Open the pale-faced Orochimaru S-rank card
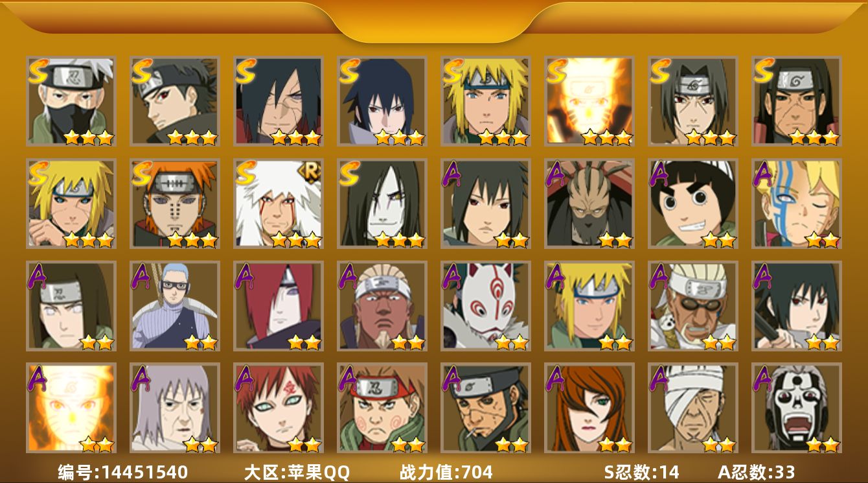The height and width of the screenshot is (483, 868). click(382, 204)
